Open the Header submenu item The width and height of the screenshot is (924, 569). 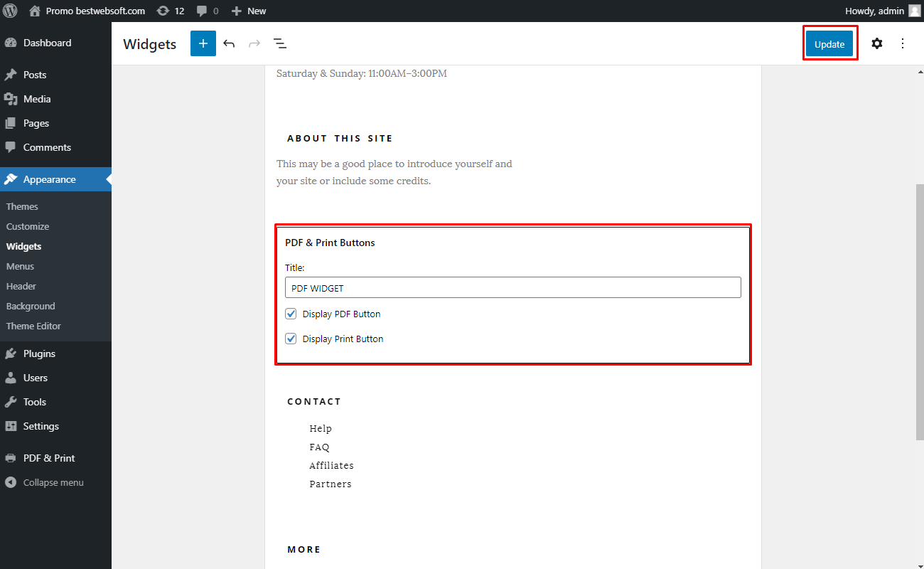tap(21, 286)
